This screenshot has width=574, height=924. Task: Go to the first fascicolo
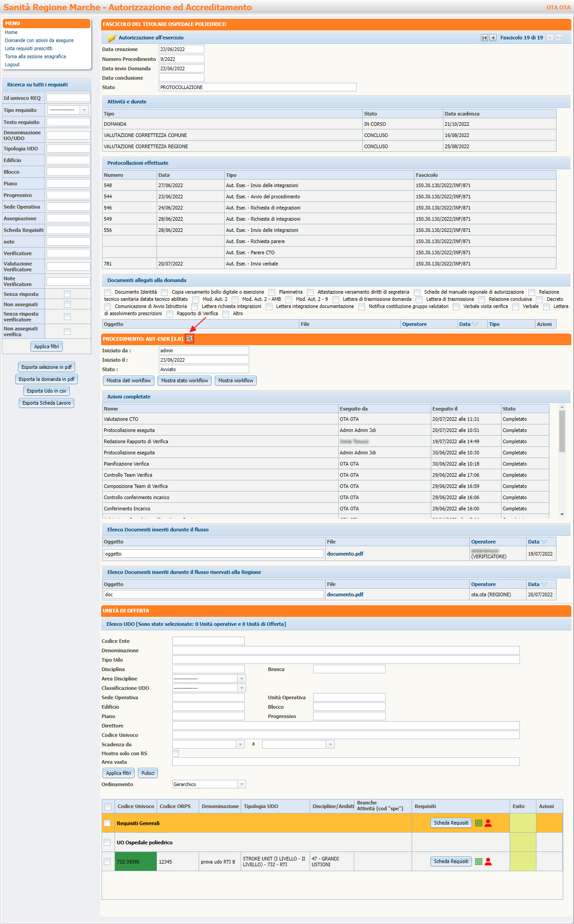coord(485,38)
